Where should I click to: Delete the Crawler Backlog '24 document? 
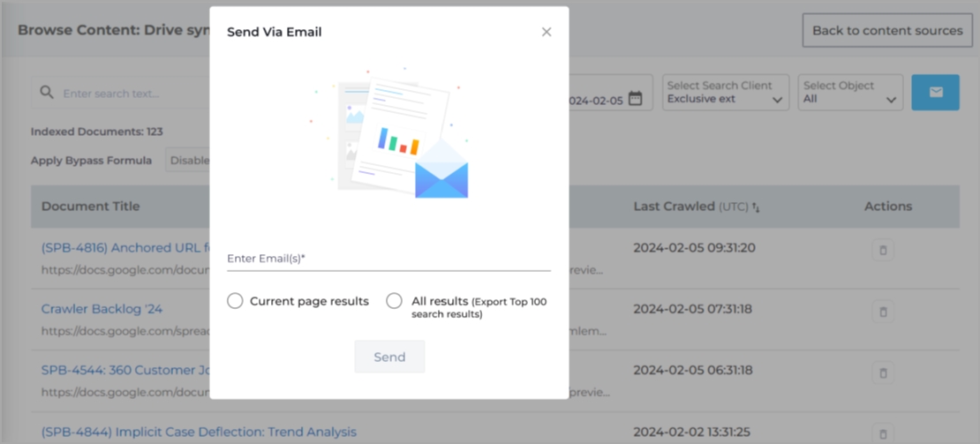pos(880,312)
